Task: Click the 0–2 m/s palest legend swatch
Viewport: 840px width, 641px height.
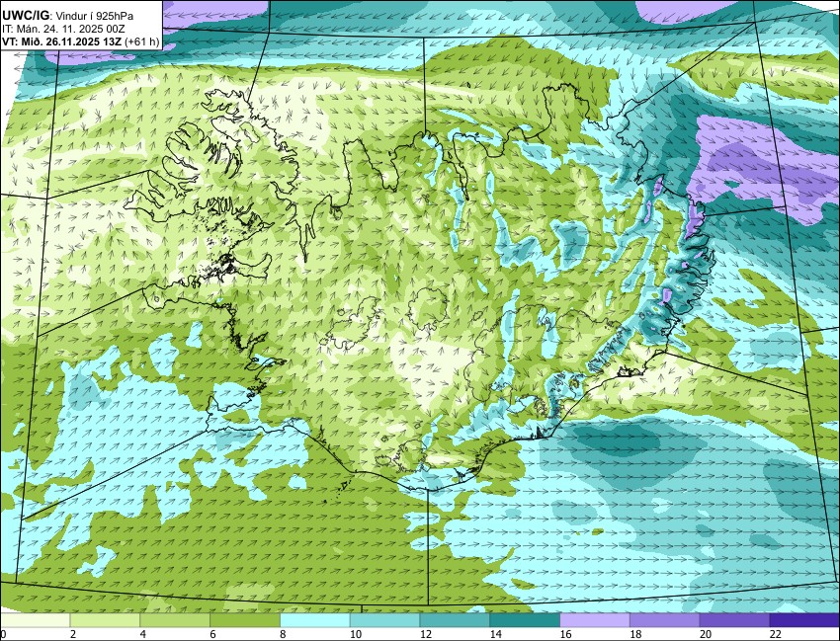Action: coord(35,620)
